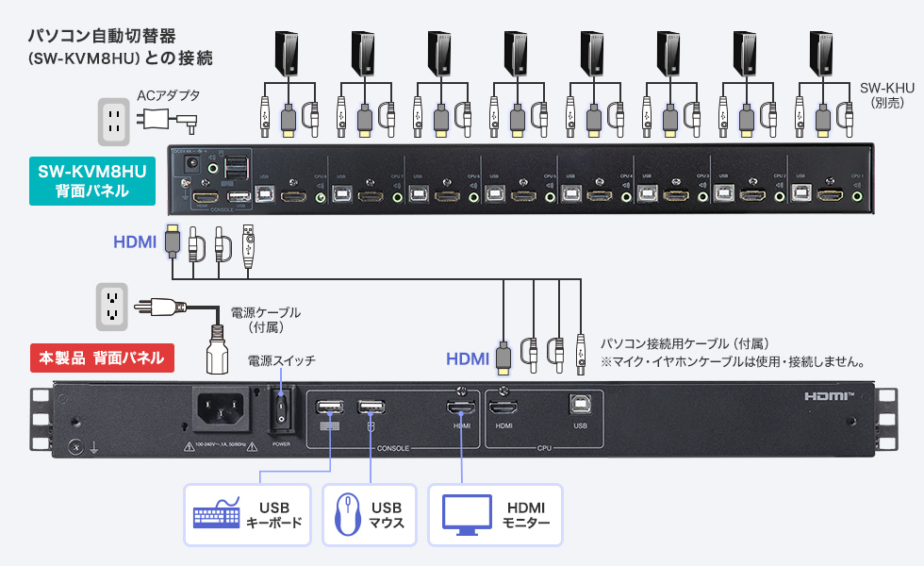924x566 pixels.
Task: Click the 'ACアダプタ' label
Action: [169, 95]
